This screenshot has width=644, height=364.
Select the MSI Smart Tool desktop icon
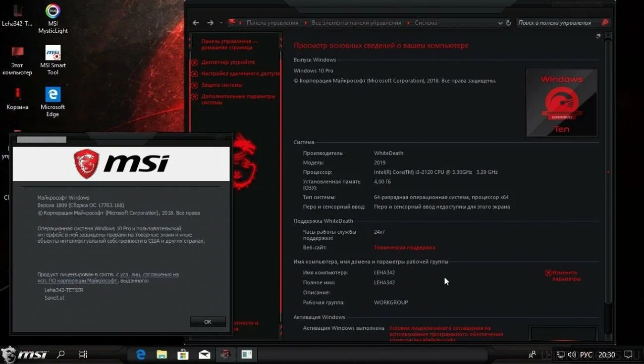[x=53, y=60]
